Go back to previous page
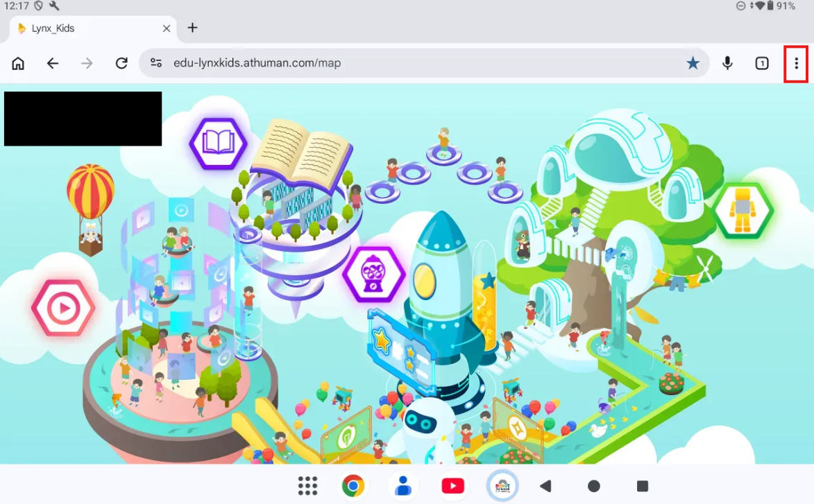The width and height of the screenshot is (814, 504). (53, 64)
